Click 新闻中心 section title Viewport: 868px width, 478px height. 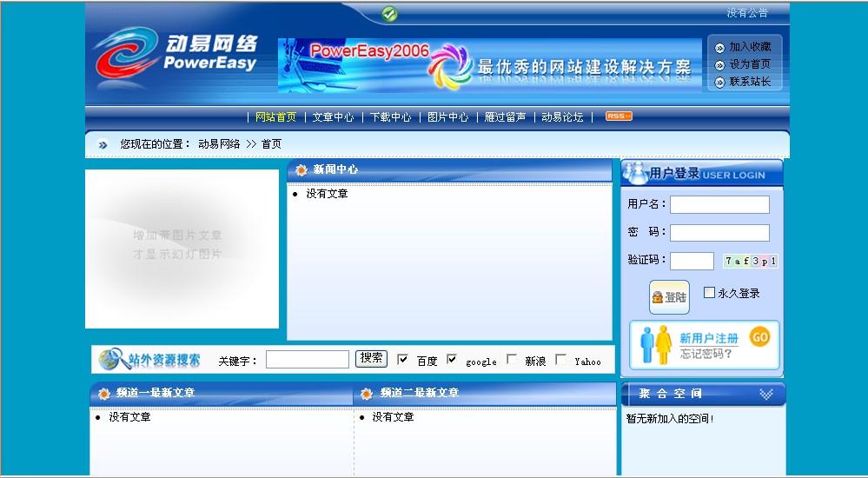click(335, 169)
